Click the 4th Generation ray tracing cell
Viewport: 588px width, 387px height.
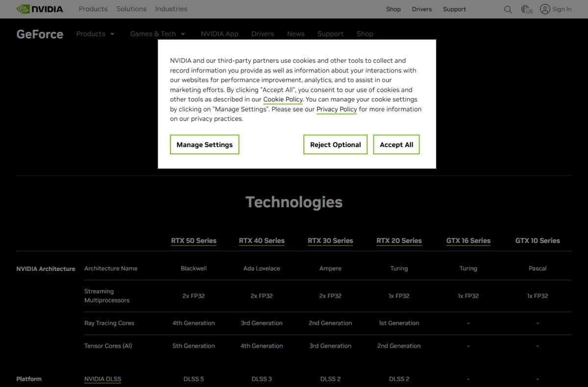194,323
